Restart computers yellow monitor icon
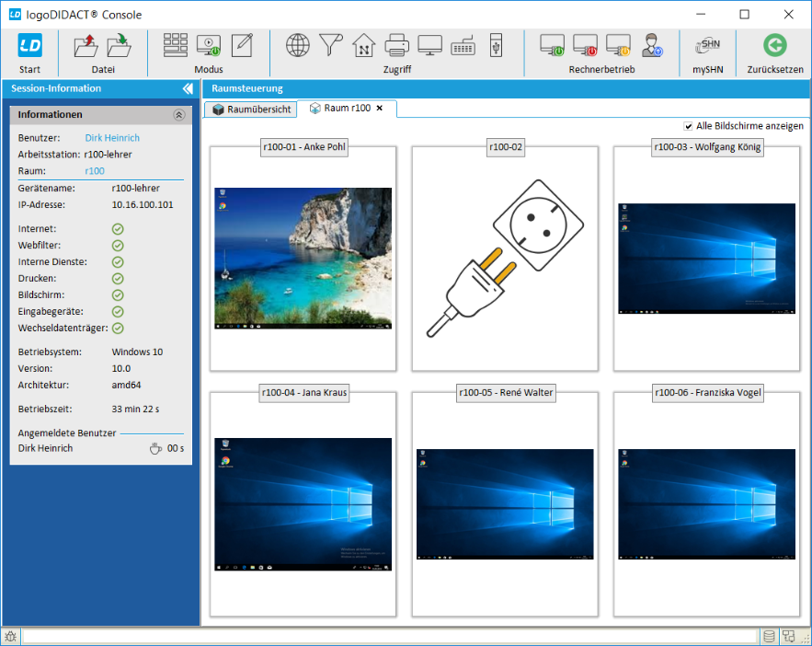This screenshot has width=812, height=646. pos(619,45)
